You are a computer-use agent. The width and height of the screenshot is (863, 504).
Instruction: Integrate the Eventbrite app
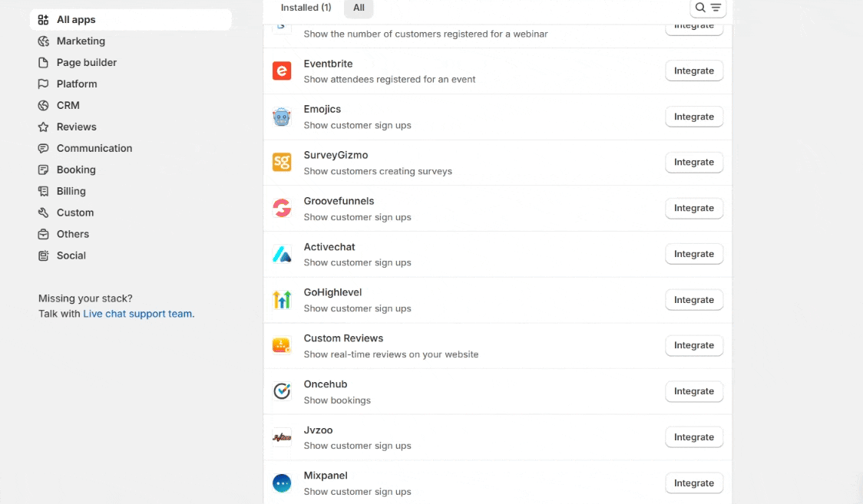click(694, 71)
